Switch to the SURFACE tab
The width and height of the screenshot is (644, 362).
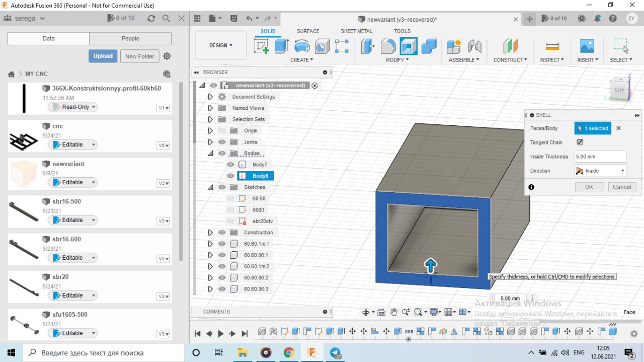[x=307, y=31]
